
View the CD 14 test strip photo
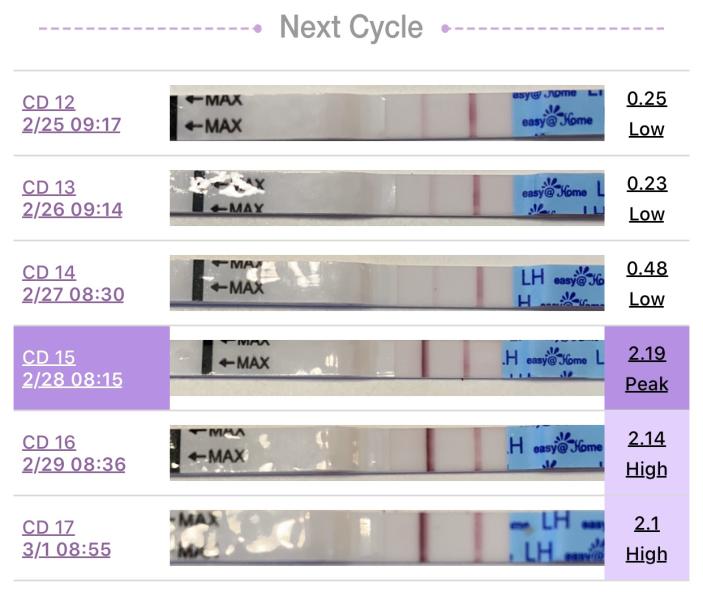click(387, 283)
